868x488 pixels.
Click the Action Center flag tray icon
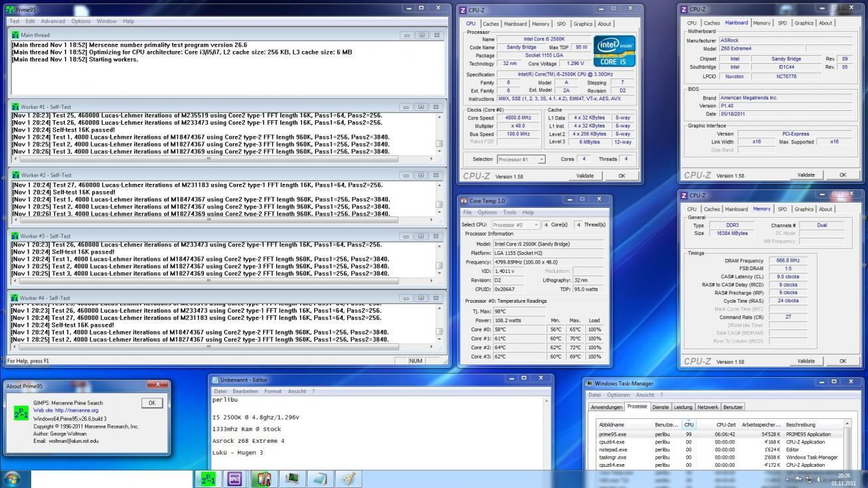[799, 479]
